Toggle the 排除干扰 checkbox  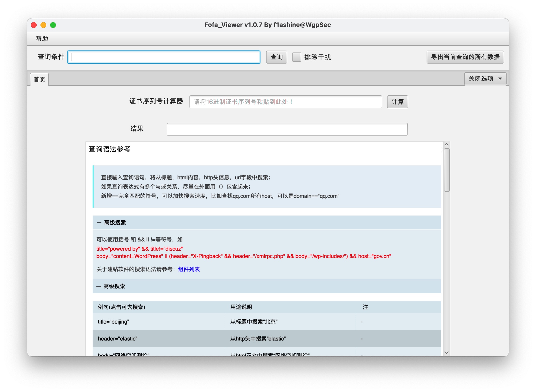click(x=296, y=57)
